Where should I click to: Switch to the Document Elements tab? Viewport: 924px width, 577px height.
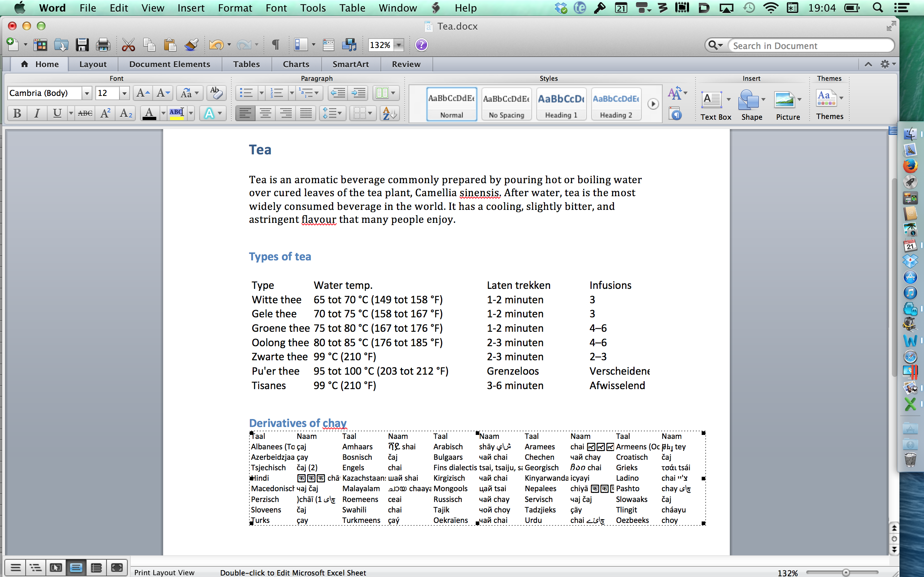(x=170, y=64)
